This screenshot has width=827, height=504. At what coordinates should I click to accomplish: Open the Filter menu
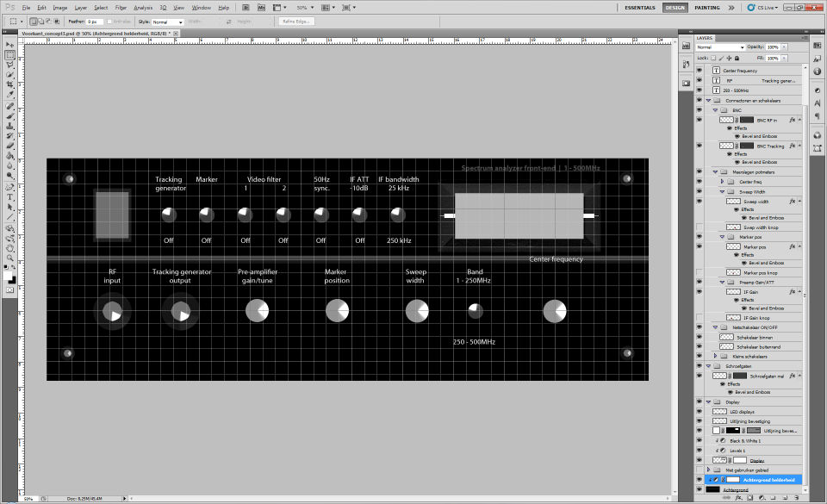point(119,7)
